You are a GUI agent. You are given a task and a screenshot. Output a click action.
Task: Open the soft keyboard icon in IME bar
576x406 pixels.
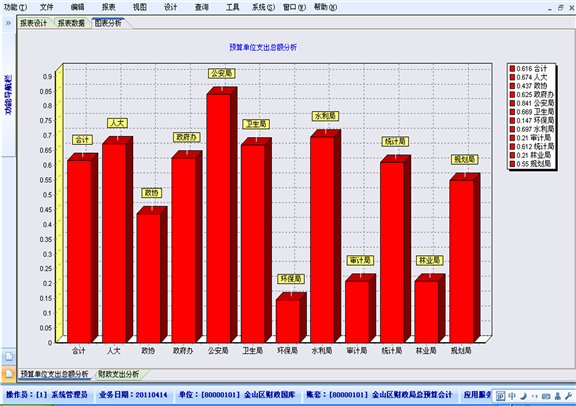546,396
